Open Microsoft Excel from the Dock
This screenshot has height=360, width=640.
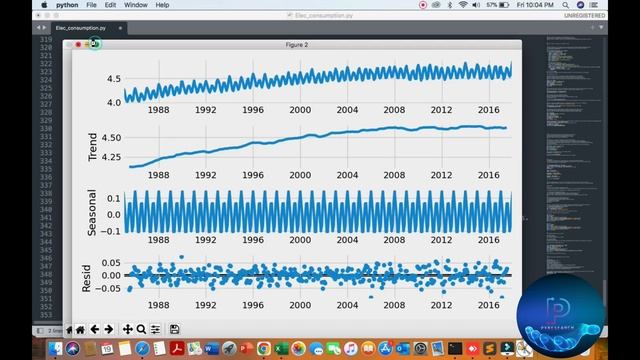click(x=281, y=349)
